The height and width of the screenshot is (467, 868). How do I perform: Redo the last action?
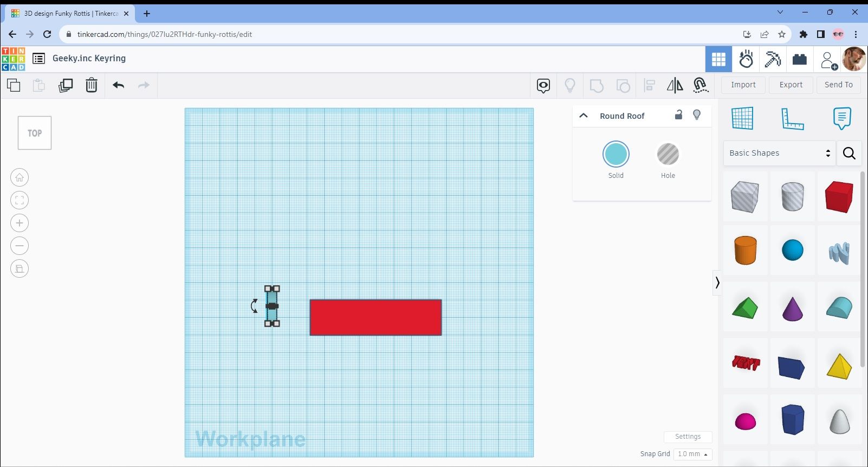(144, 85)
